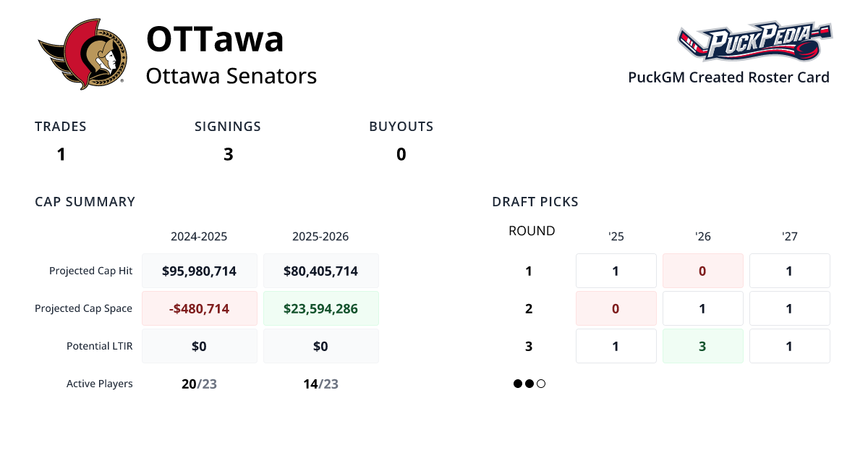Image resolution: width=868 pixels, height=456 pixels.
Task: Select the second pagination dot
Action: pos(529,384)
